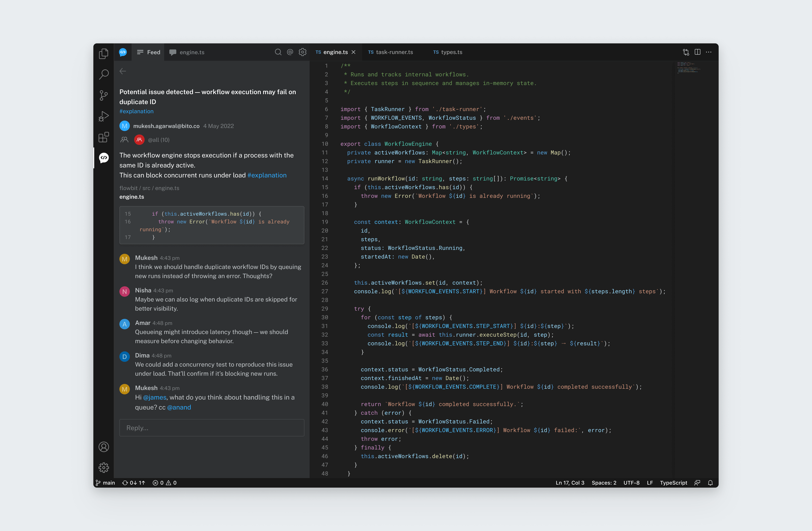Click TypeScript language mode

tap(673, 483)
